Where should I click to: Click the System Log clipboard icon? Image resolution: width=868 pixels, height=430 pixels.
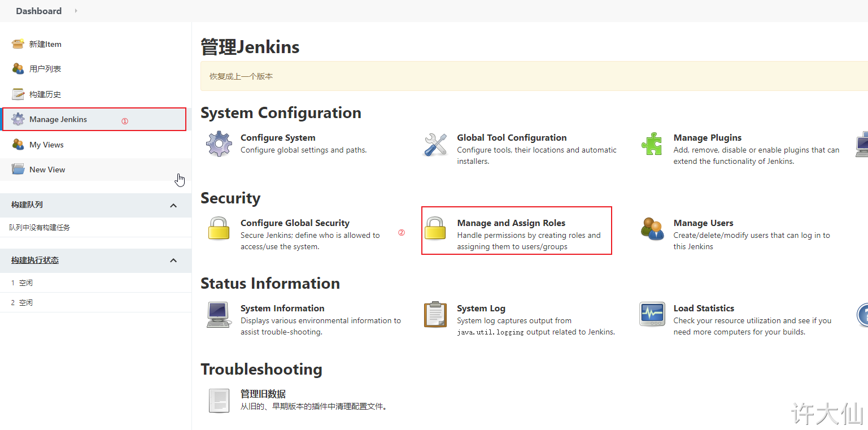(435, 315)
